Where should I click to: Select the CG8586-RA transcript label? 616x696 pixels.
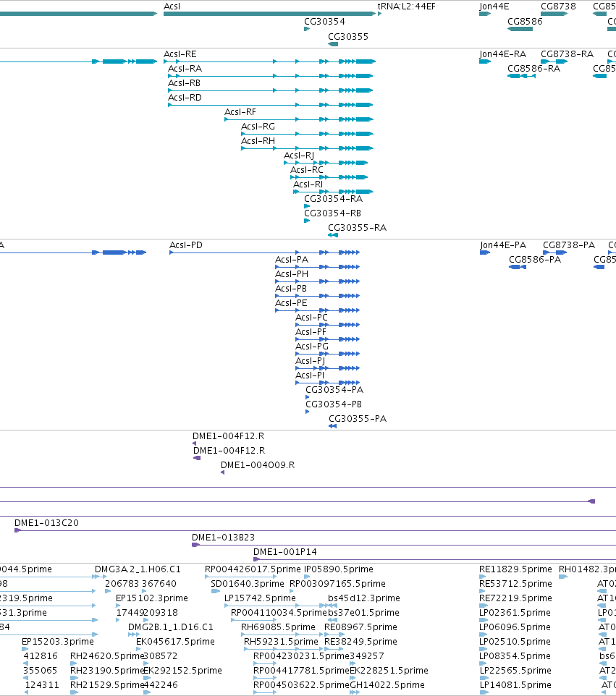[533, 68]
